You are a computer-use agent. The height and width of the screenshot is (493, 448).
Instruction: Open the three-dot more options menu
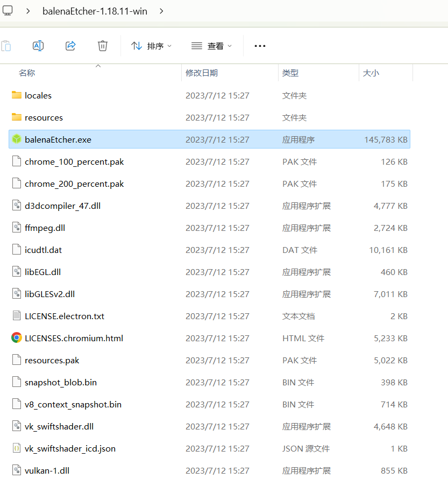pos(260,46)
